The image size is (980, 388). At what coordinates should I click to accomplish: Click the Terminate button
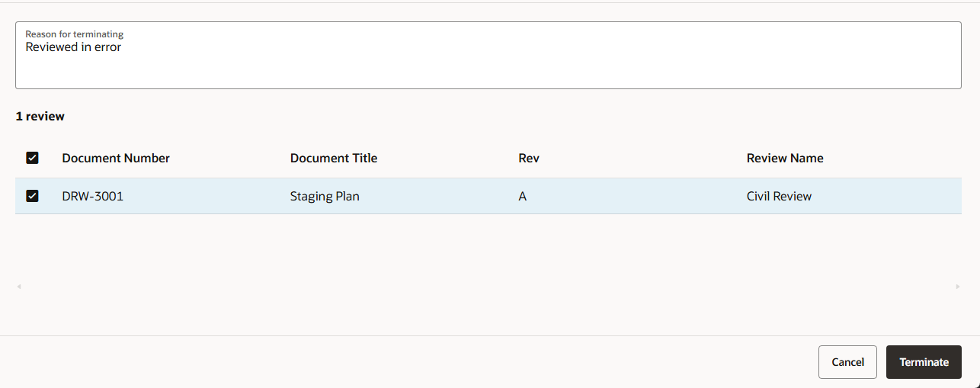924,362
